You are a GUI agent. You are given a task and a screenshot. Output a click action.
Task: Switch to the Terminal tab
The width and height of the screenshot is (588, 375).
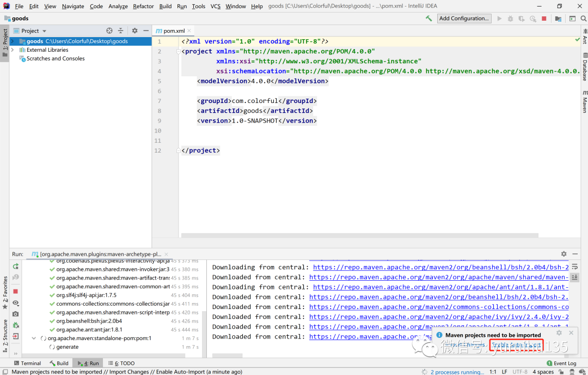(27, 363)
